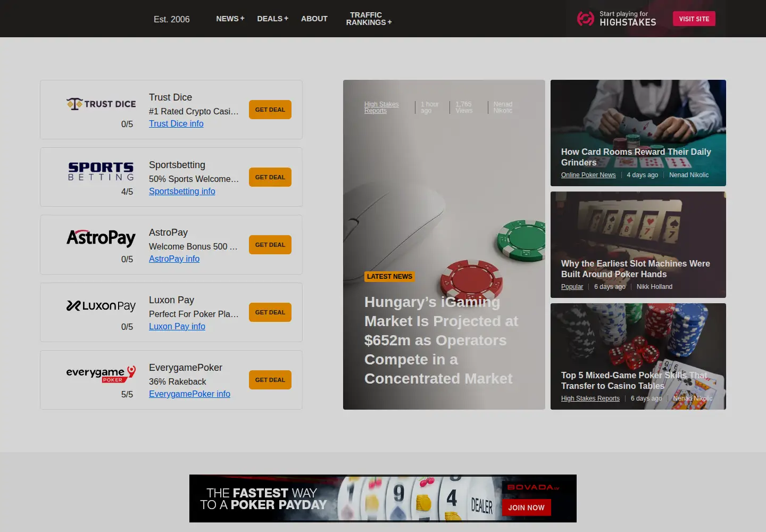Expand the DEALS menu
This screenshot has height=532, width=766.
point(272,19)
